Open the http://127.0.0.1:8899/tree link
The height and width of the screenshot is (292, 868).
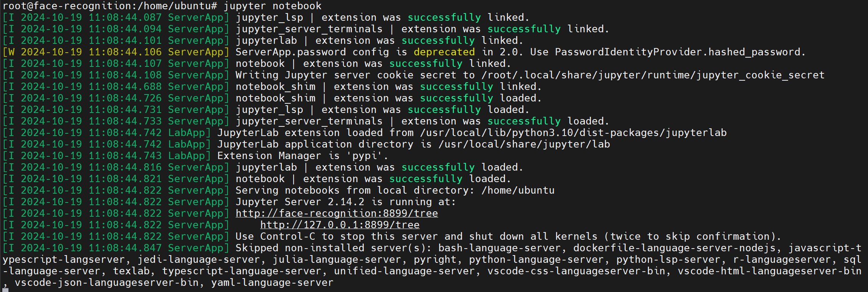[340, 225]
